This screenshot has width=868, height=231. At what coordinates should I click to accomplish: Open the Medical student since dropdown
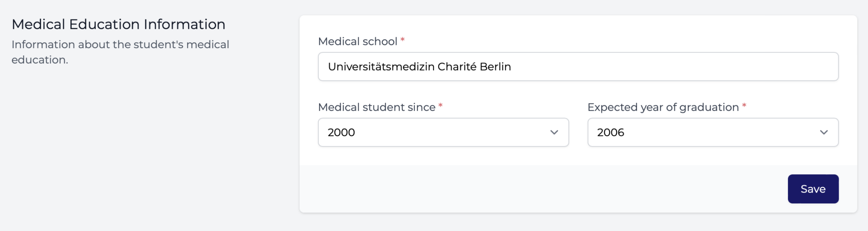coord(443,132)
